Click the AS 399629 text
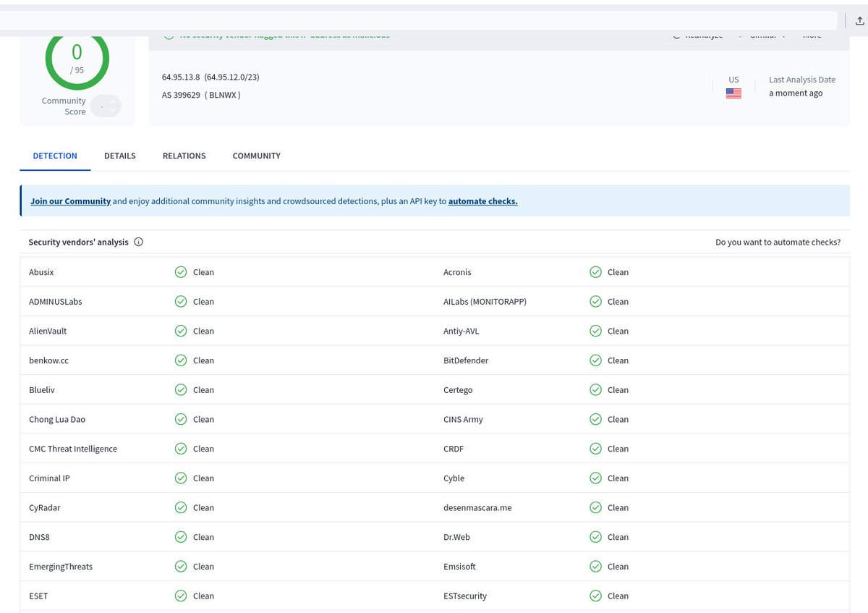This screenshot has height=613, width=868. coord(181,95)
